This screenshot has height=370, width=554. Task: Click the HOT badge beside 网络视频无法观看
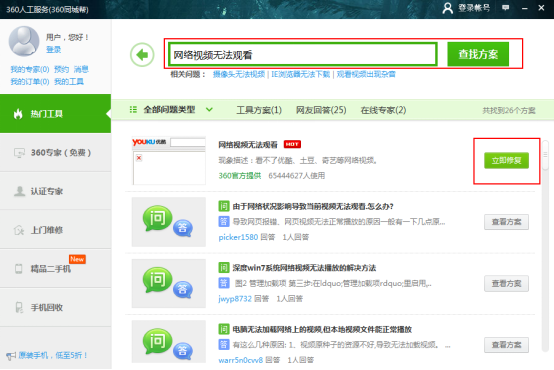click(292, 144)
